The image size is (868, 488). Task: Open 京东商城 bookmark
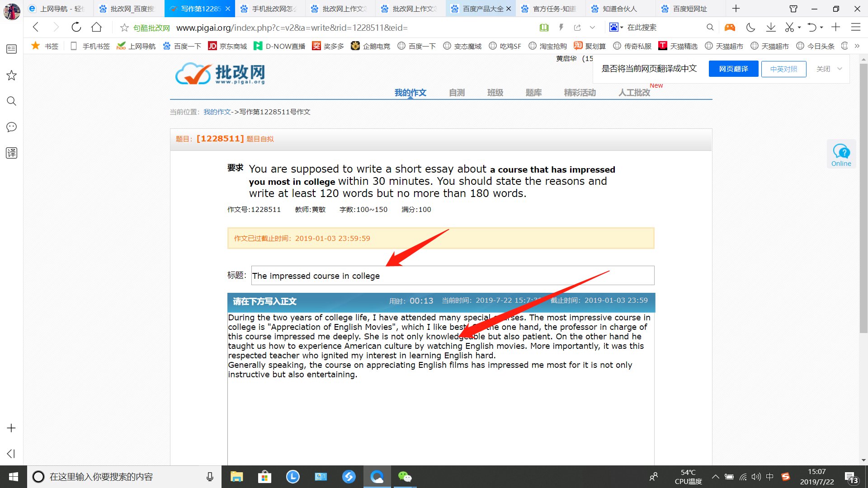click(x=227, y=46)
